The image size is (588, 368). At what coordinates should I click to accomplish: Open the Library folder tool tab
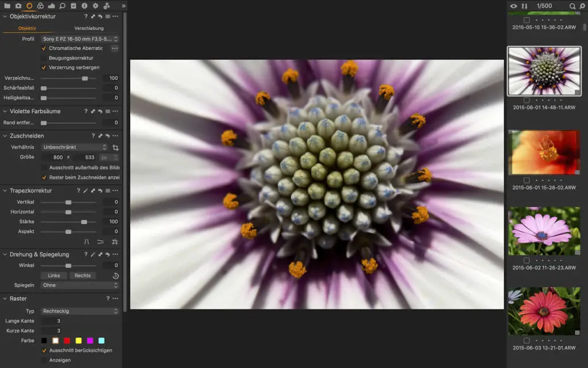[7, 6]
